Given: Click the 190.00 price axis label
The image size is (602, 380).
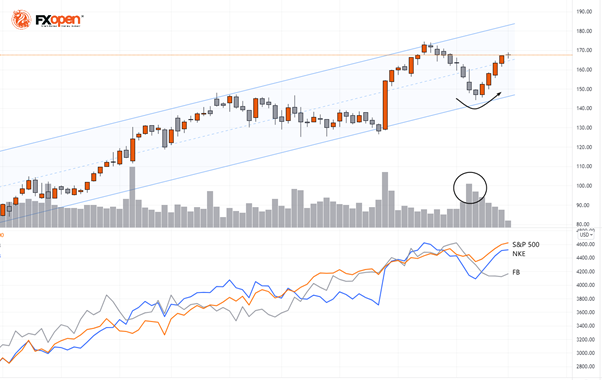Looking at the screenshot, I should [x=584, y=12].
